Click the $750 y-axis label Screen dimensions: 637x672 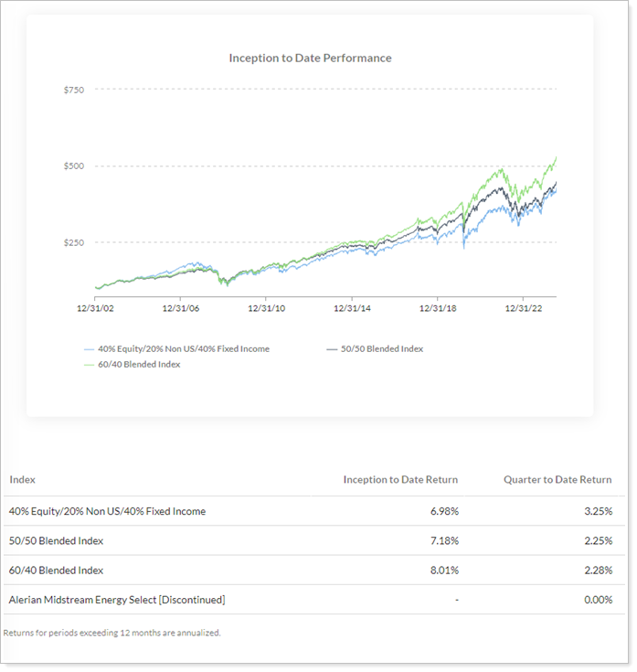pyautogui.click(x=74, y=90)
